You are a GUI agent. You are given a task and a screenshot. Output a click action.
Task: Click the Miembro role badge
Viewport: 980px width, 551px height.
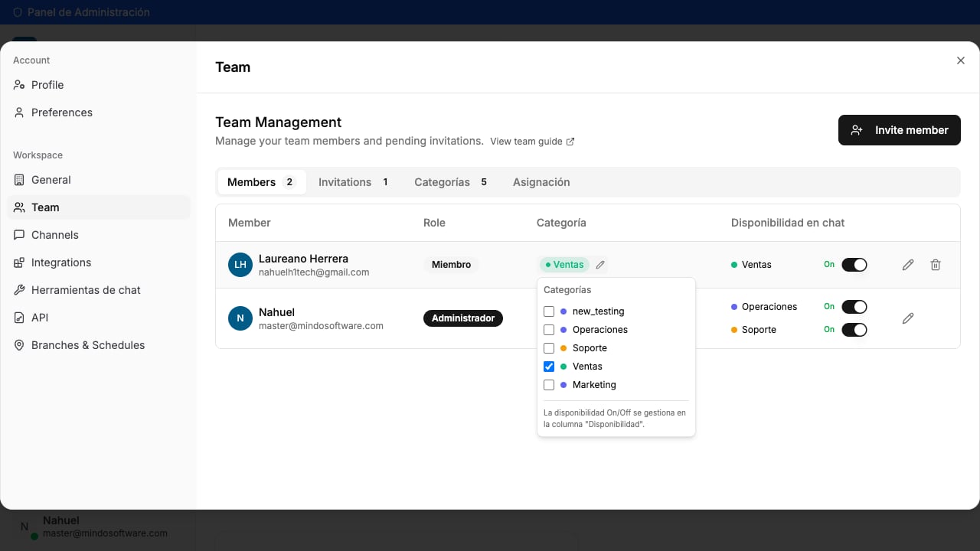(x=451, y=265)
